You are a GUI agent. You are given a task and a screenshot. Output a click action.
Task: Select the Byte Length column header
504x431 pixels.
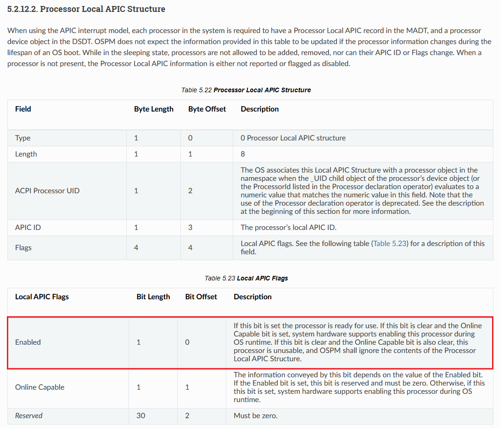(154, 109)
